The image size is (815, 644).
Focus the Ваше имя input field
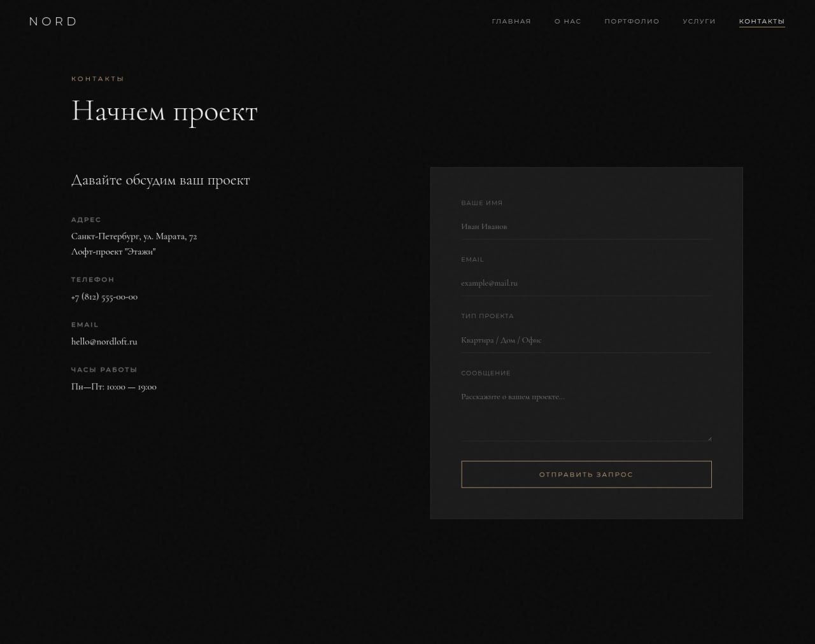586,227
